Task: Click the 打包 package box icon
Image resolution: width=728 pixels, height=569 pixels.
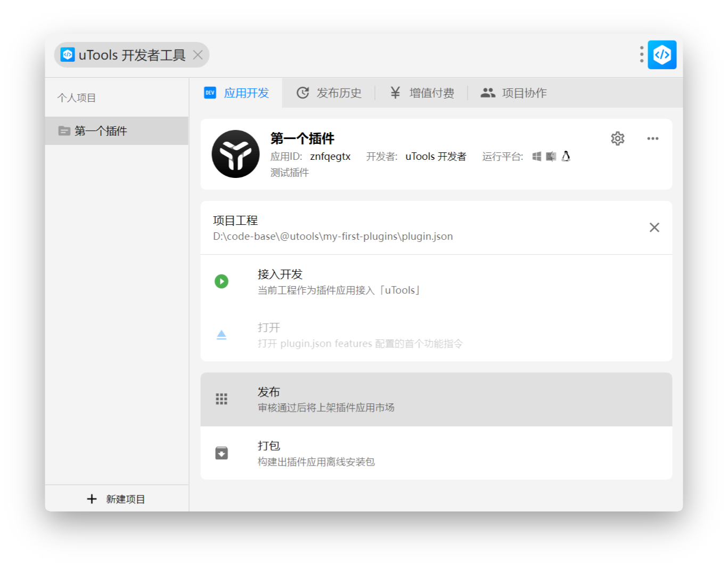Action: tap(222, 453)
